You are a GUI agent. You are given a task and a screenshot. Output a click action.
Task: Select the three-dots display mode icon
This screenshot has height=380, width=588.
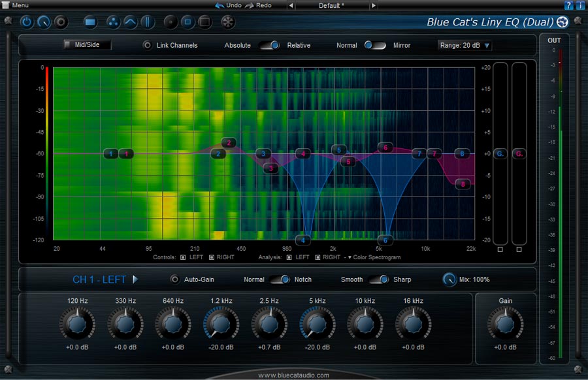click(x=113, y=22)
